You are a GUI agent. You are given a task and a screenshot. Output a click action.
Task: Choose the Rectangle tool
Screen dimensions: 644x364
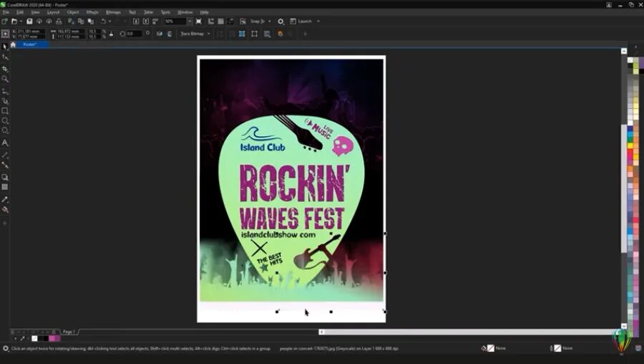(5, 110)
